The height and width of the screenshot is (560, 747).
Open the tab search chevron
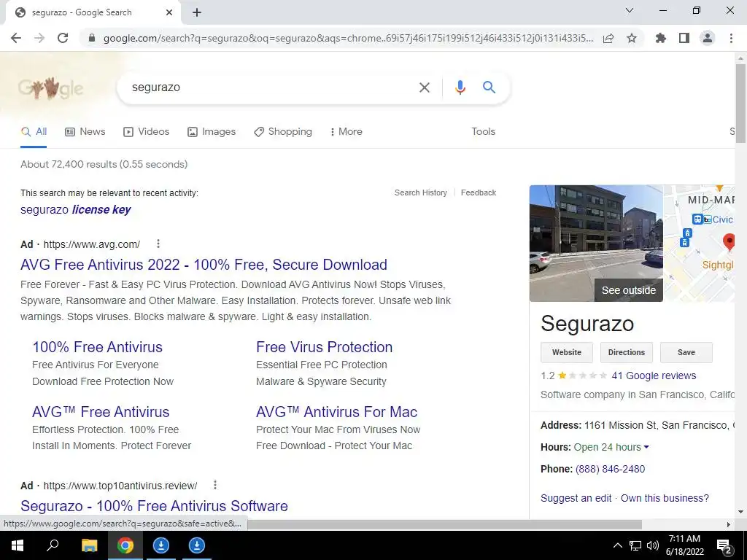point(630,10)
